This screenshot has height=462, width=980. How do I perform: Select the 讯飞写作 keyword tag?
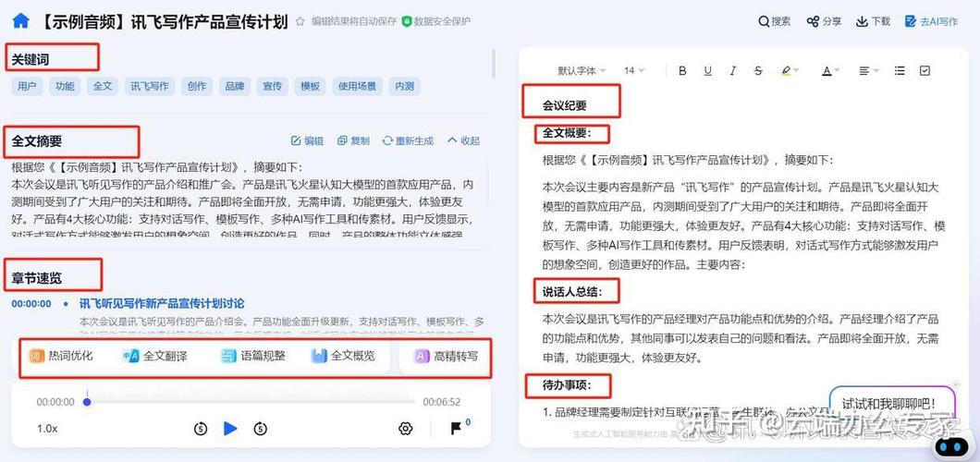[x=150, y=86]
